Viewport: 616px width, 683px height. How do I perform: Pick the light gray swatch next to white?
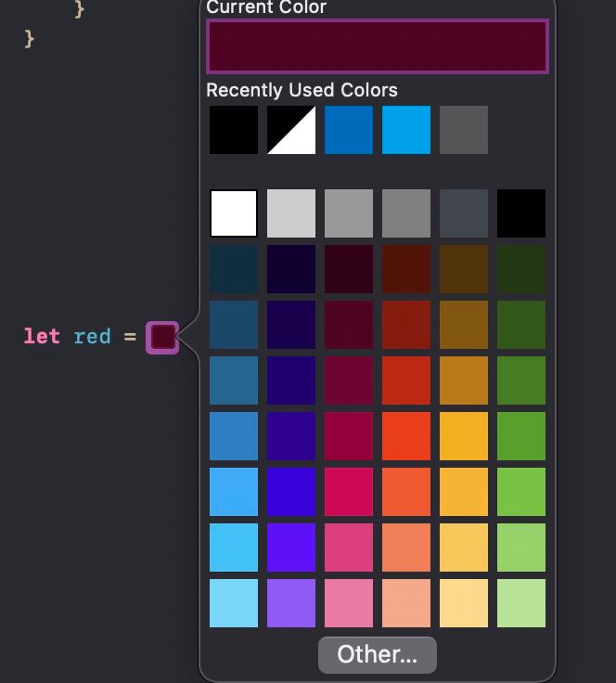pos(291,213)
